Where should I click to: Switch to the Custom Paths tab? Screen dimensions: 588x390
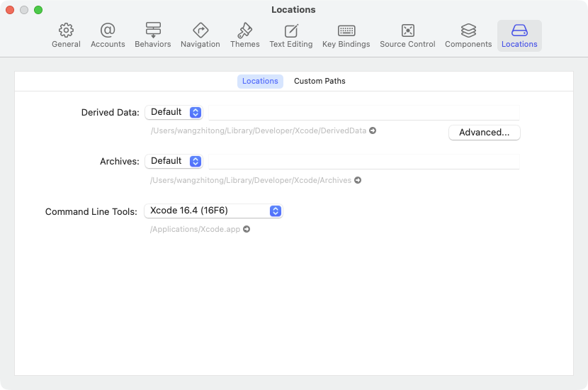pyautogui.click(x=320, y=81)
